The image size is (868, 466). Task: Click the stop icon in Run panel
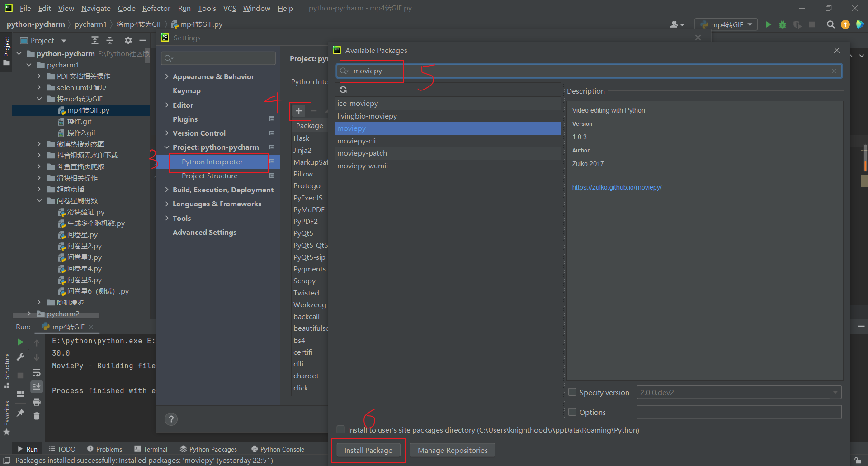[20, 376]
